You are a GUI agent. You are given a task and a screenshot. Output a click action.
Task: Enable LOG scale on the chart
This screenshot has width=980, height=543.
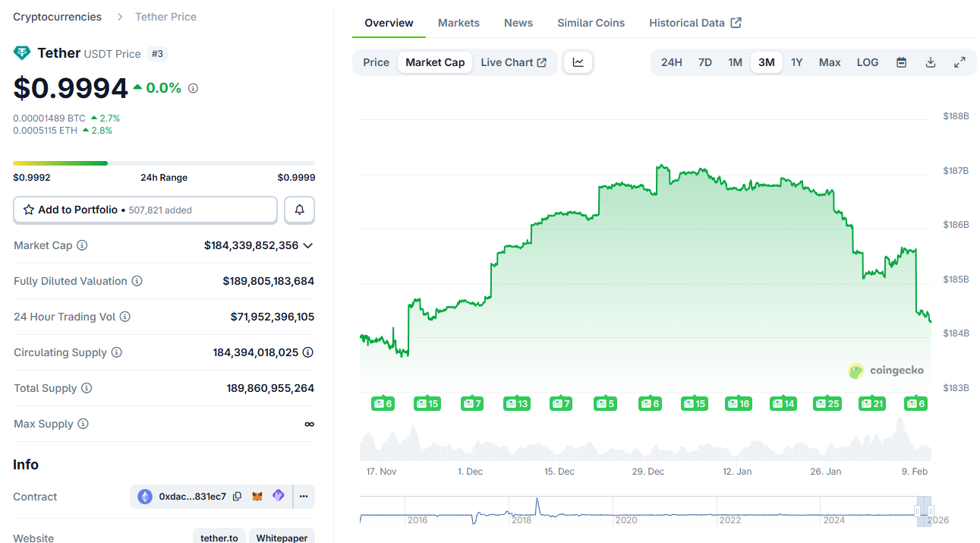[867, 62]
